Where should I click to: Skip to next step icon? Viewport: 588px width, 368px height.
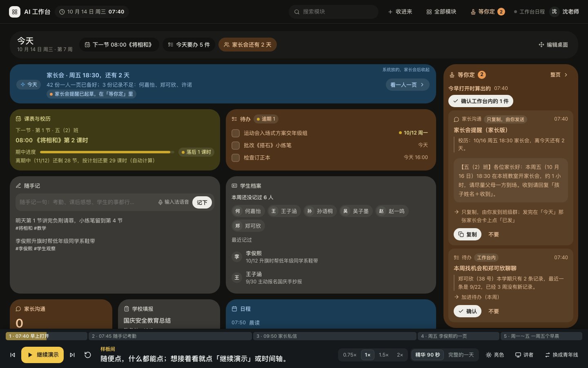pyautogui.click(x=72, y=355)
